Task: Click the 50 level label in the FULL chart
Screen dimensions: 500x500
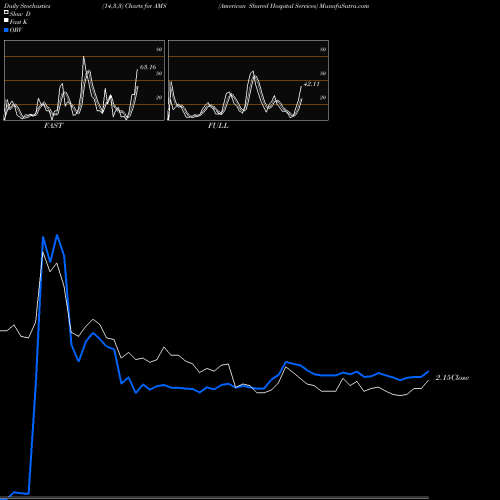Action: 323,73
